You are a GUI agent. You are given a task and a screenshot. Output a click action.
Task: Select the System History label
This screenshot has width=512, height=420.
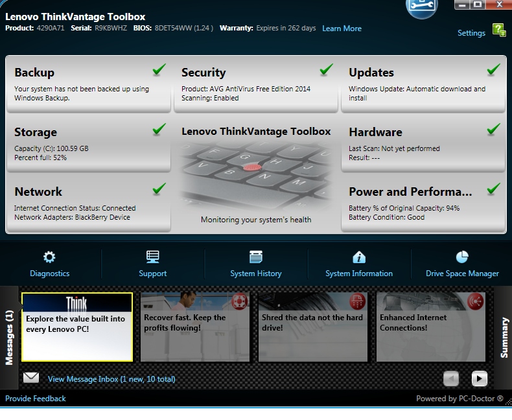(256, 274)
